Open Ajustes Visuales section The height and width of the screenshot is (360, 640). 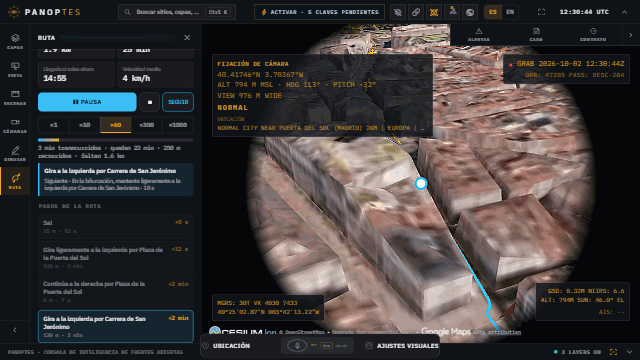(x=402, y=346)
